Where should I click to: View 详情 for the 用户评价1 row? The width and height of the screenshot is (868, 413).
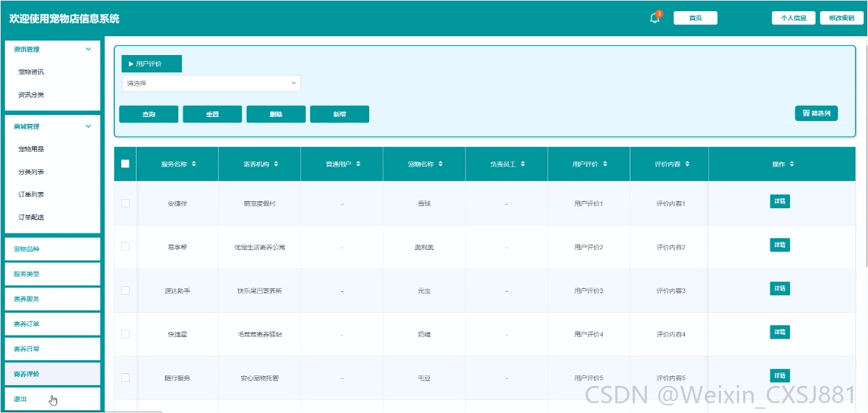(780, 201)
